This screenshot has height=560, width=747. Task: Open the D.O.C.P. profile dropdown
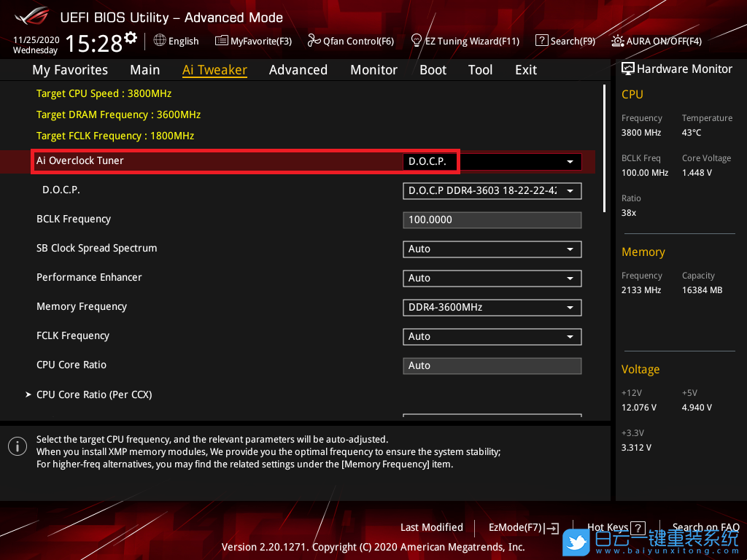(x=492, y=191)
